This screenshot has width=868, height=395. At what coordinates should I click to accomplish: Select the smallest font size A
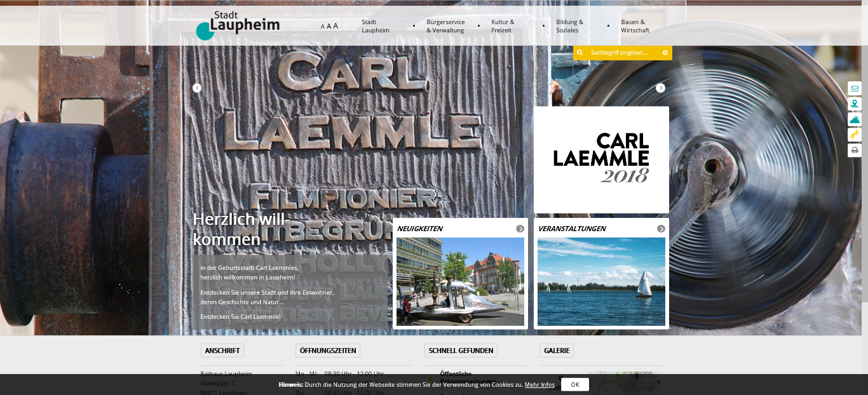point(323,27)
